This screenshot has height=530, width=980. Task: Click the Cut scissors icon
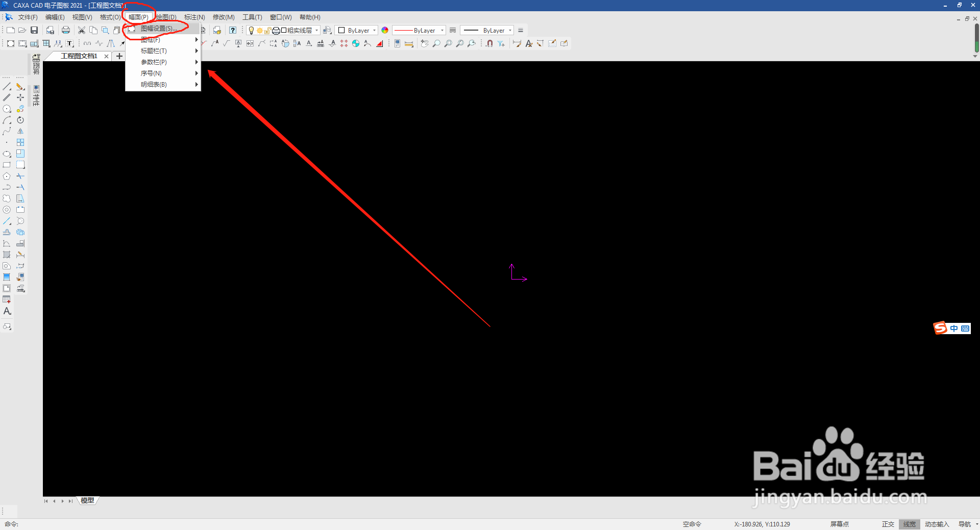click(x=82, y=30)
